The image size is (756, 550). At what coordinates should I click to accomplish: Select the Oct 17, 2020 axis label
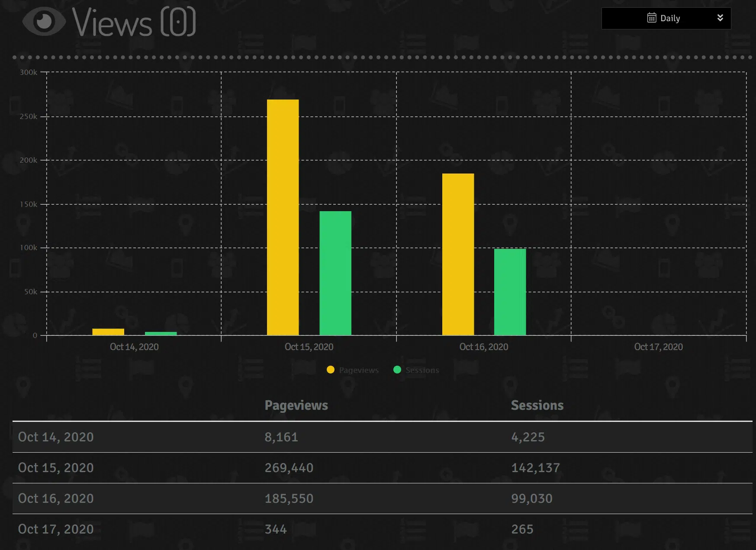tap(658, 347)
